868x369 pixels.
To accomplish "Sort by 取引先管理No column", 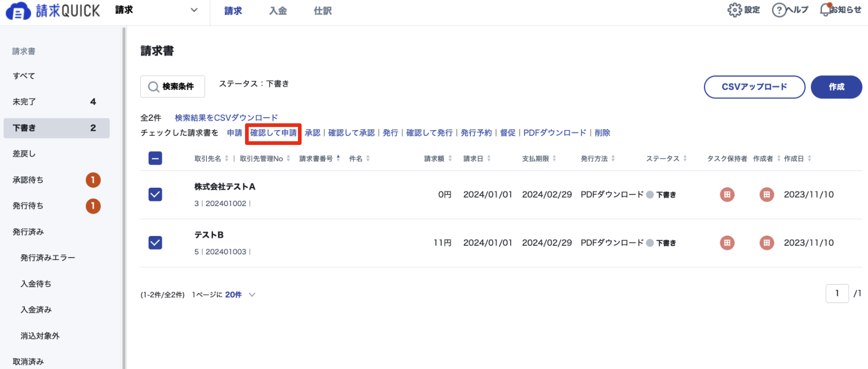I will [288, 158].
